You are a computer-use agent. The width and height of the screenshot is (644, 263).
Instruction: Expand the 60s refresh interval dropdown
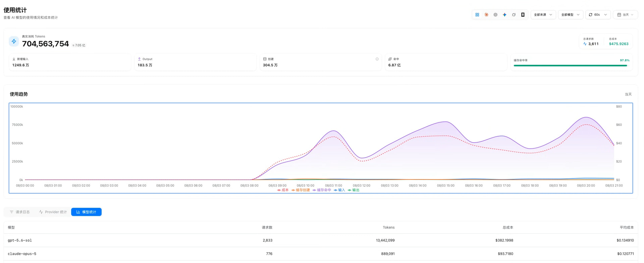point(598,15)
